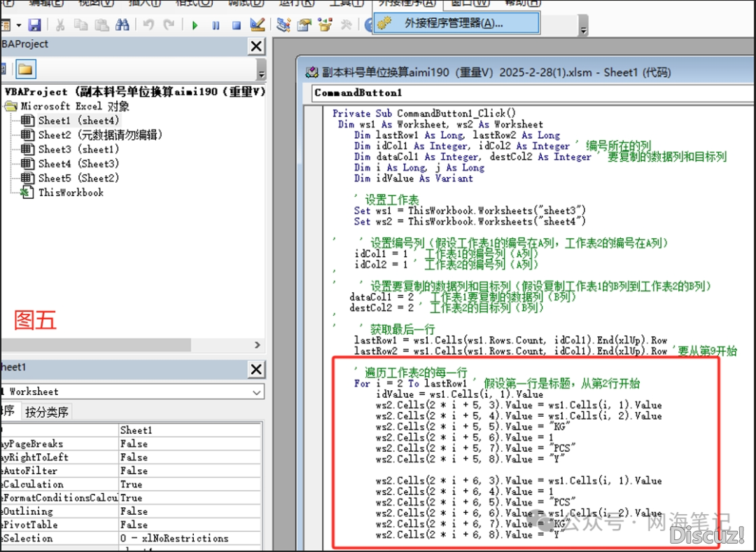This screenshot has width=756, height=552.
Task: Open toolbar overflow options arrow
Action: [x=583, y=25]
